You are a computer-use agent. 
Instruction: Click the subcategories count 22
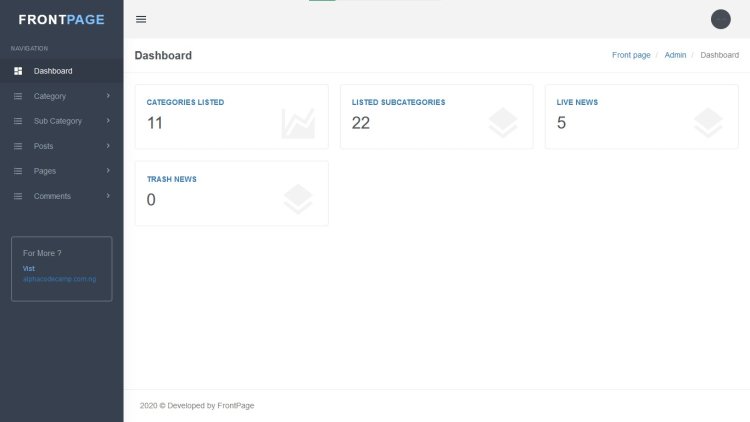(361, 123)
